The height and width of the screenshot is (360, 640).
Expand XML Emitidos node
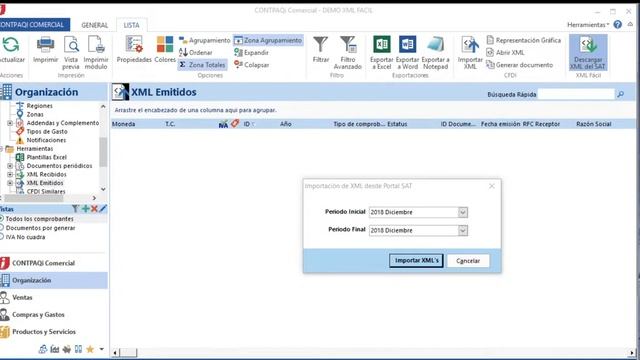tap(10, 183)
